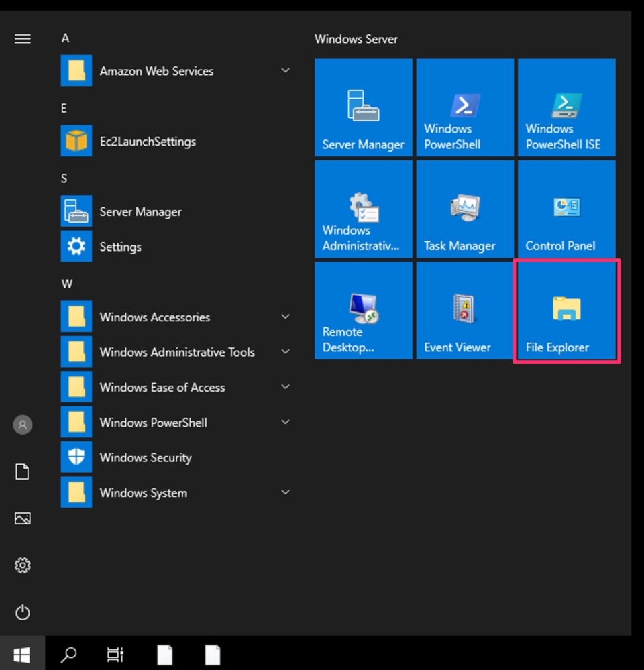Launch Windows Security
Screen dimensions: 644x670
(x=146, y=457)
